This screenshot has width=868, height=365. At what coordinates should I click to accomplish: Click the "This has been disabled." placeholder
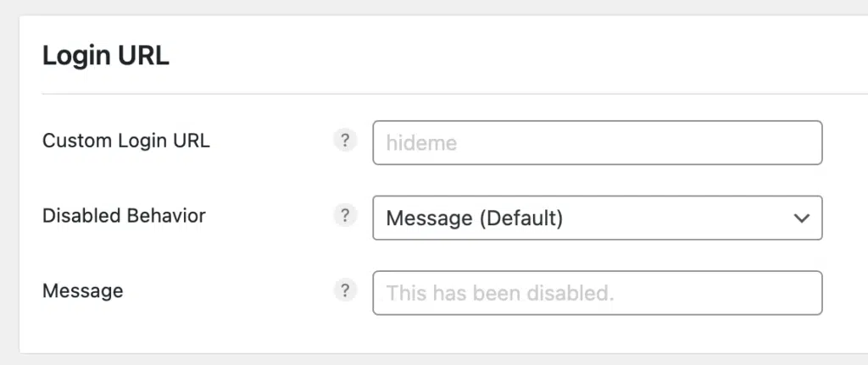click(x=499, y=294)
